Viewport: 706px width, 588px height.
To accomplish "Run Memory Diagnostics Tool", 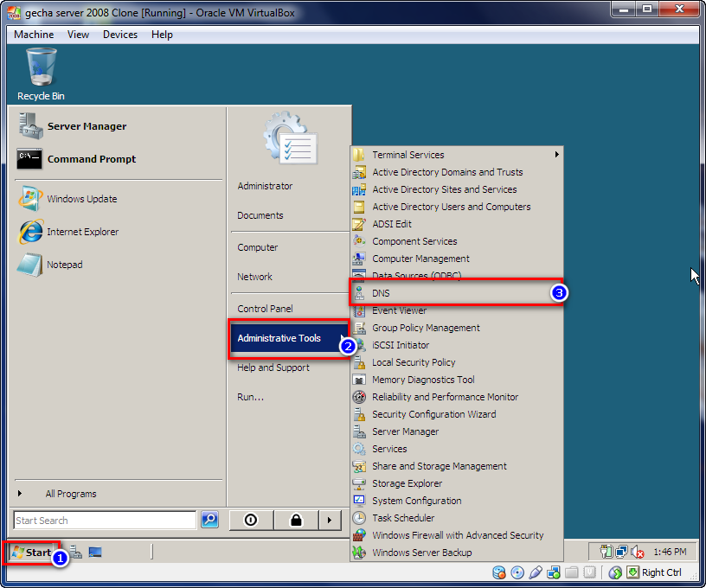I will 457,380.
